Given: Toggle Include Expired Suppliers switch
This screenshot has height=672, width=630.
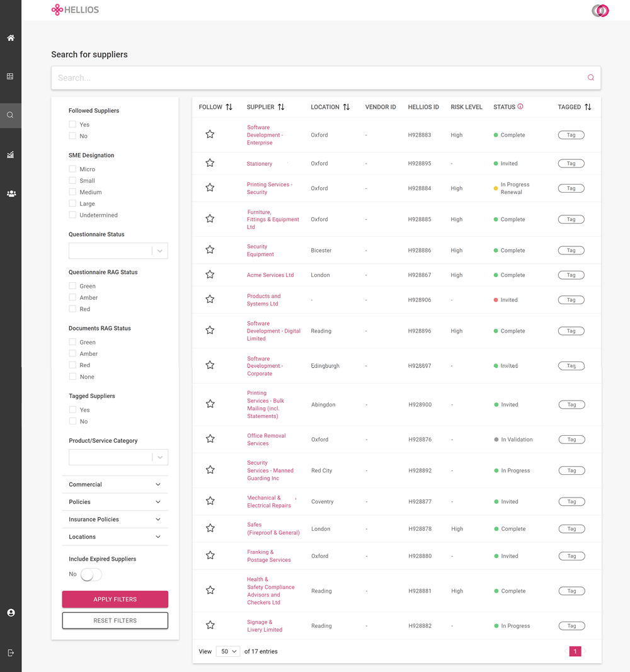Looking at the screenshot, I should pos(91,574).
